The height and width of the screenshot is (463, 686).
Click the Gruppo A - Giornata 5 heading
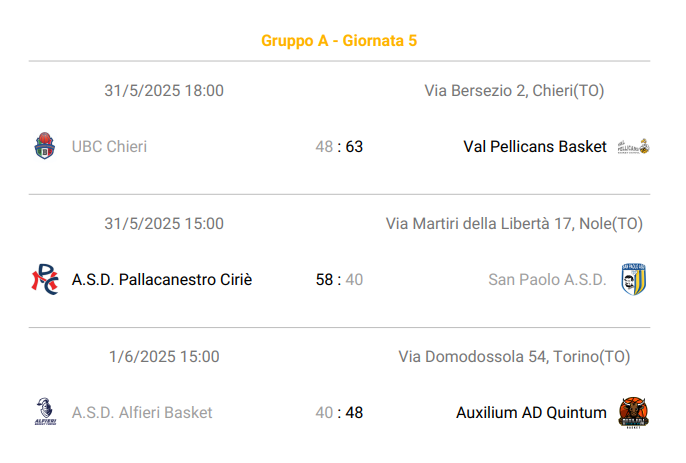[339, 41]
